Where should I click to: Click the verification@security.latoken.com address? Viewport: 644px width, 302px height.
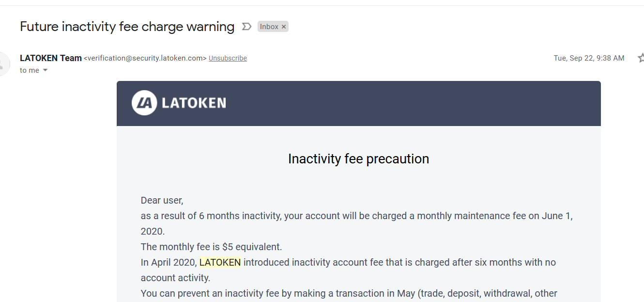[x=145, y=58]
